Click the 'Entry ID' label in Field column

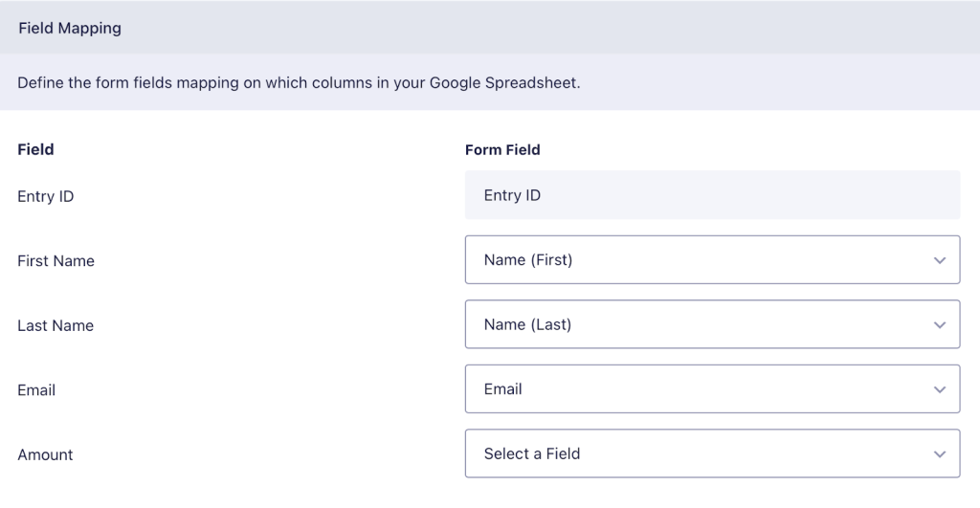[46, 196]
